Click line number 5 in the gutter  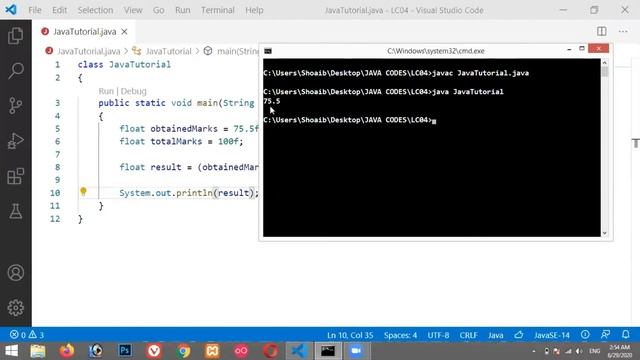[58, 129]
